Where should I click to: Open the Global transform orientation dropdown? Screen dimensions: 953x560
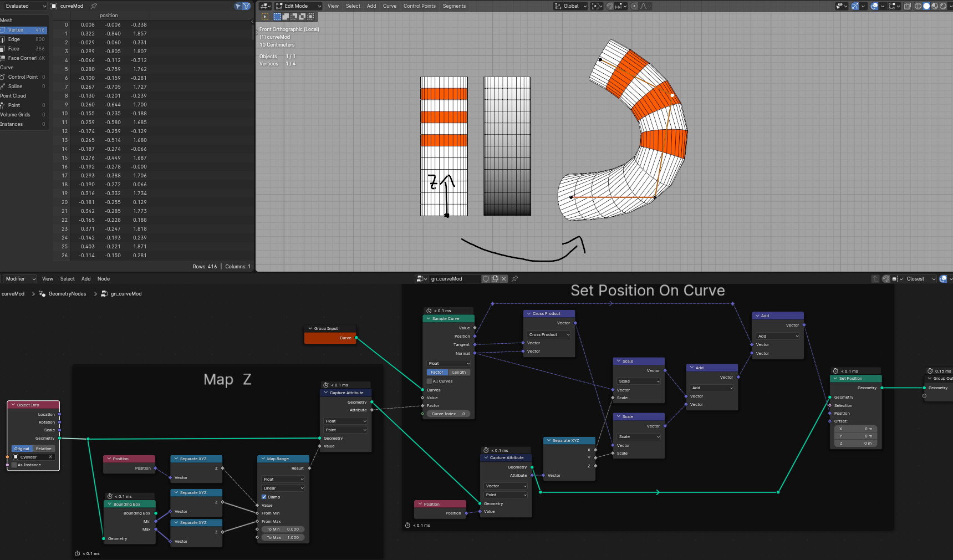click(570, 6)
